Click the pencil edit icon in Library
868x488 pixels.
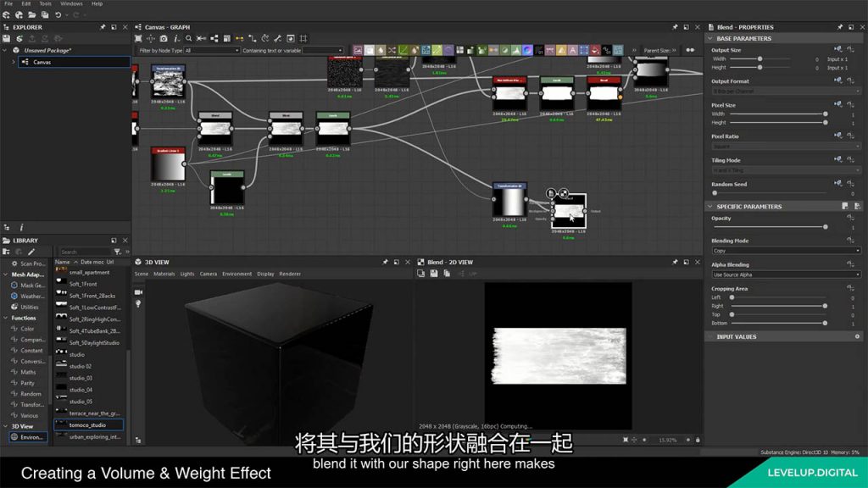(x=31, y=252)
